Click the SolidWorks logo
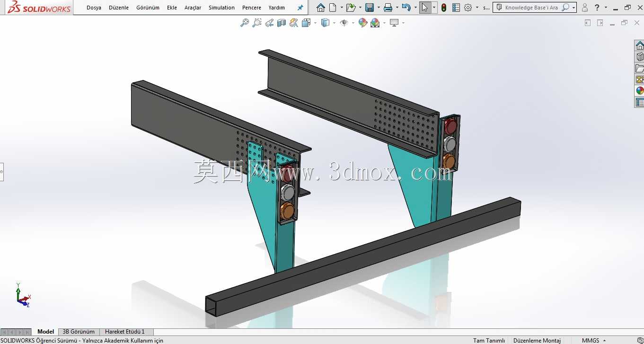The width and height of the screenshot is (644, 344). (x=39, y=7)
